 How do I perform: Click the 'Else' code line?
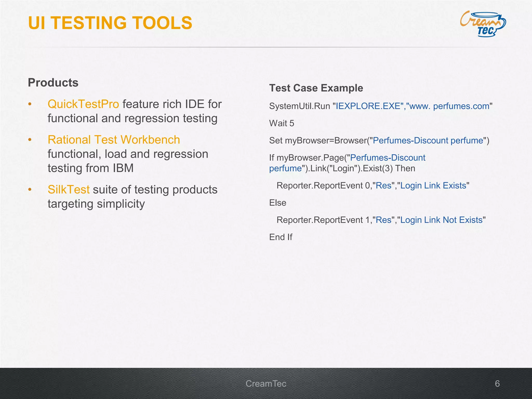(x=278, y=203)
